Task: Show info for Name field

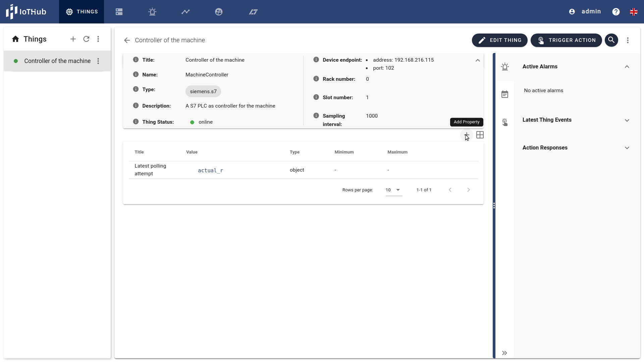Action: click(x=136, y=74)
